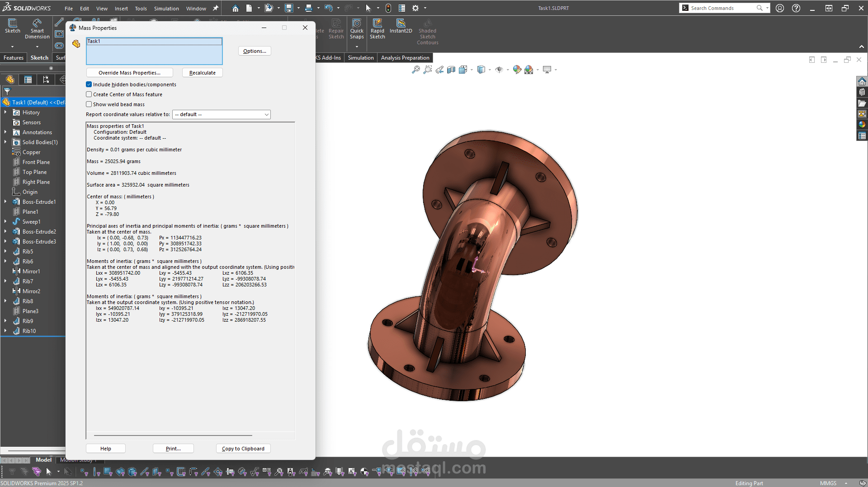
Task: Toggle the Instant2D tool
Action: pos(401,26)
